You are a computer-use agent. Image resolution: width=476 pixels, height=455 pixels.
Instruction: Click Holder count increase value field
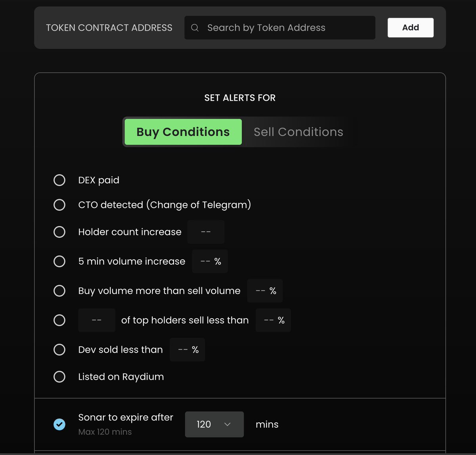click(206, 232)
